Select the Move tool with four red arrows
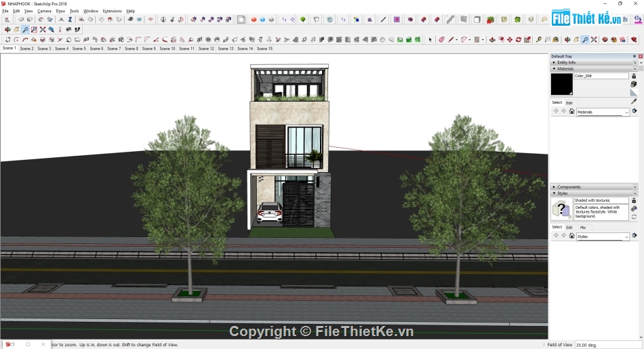Image resolution: width=644 pixels, height=349 pixels. pyautogui.click(x=510, y=39)
